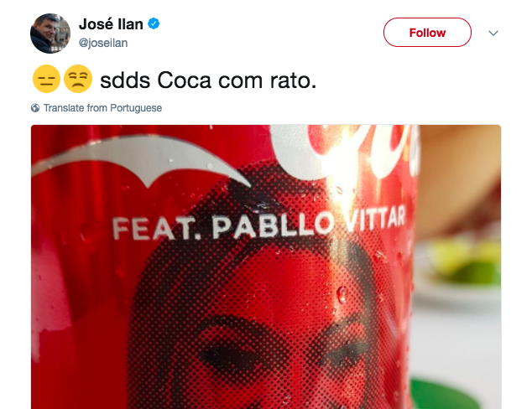The height and width of the screenshot is (409, 532).
Task: Click the globe icon beside Translate
Action: tap(35, 108)
